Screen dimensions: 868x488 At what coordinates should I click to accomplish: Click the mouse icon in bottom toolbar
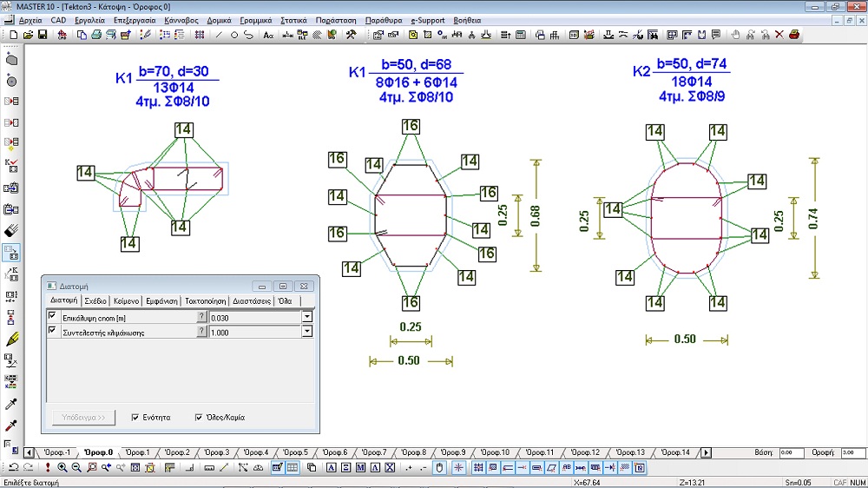click(439, 467)
